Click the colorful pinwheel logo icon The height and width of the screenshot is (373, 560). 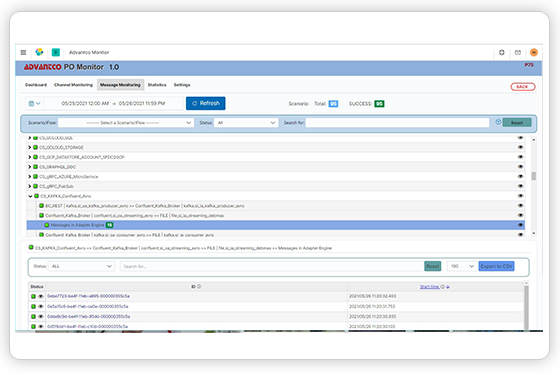click(x=39, y=52)
